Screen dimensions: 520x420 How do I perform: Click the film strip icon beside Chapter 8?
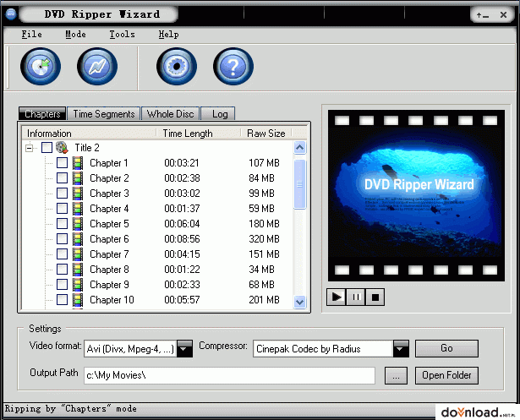(x=78, y=270)
